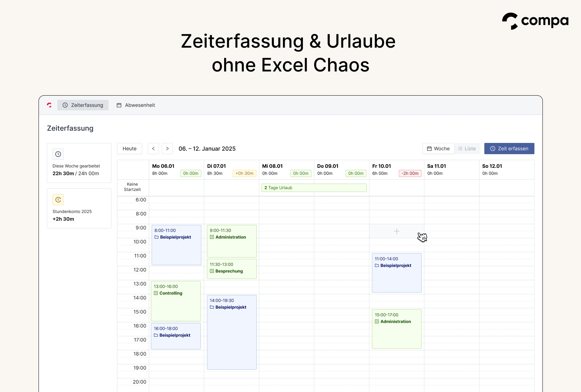Select the Besprechung entry on Tuesday
581x392 pixels.
pos(232,269)
